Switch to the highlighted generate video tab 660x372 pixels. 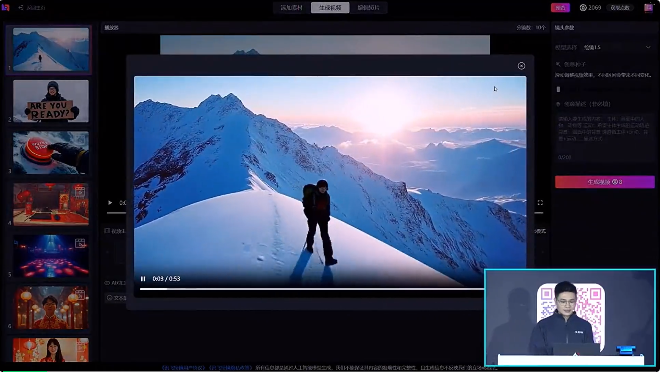pos(330,8)
